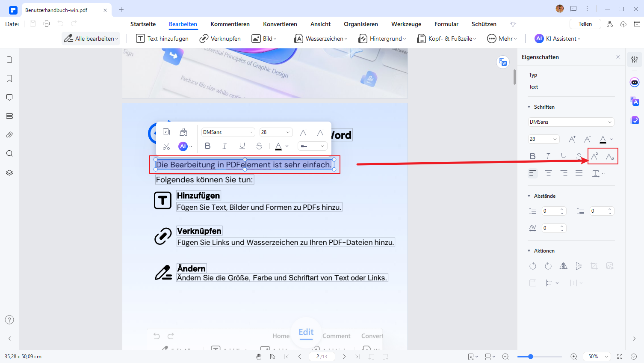
Task: Set center alignment in Eigenschaften panel
Action: (x=548, y=173)
